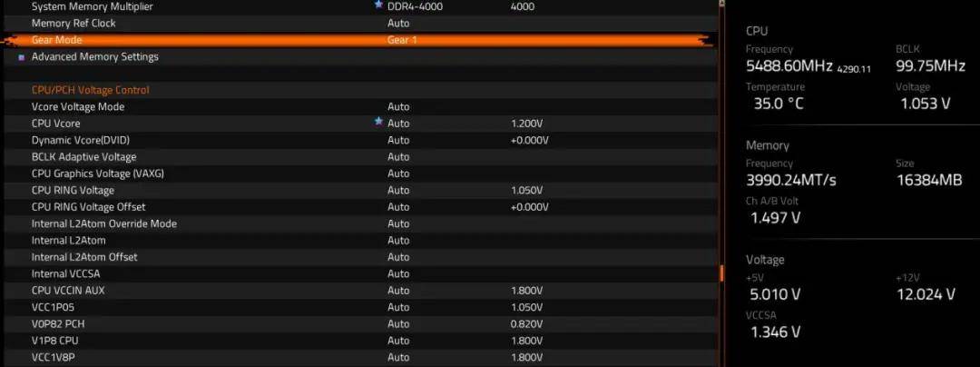This screenshot has height=367, width=980.
Task: Click the star icon beside CPU Vcore
Action: [378, 122]
